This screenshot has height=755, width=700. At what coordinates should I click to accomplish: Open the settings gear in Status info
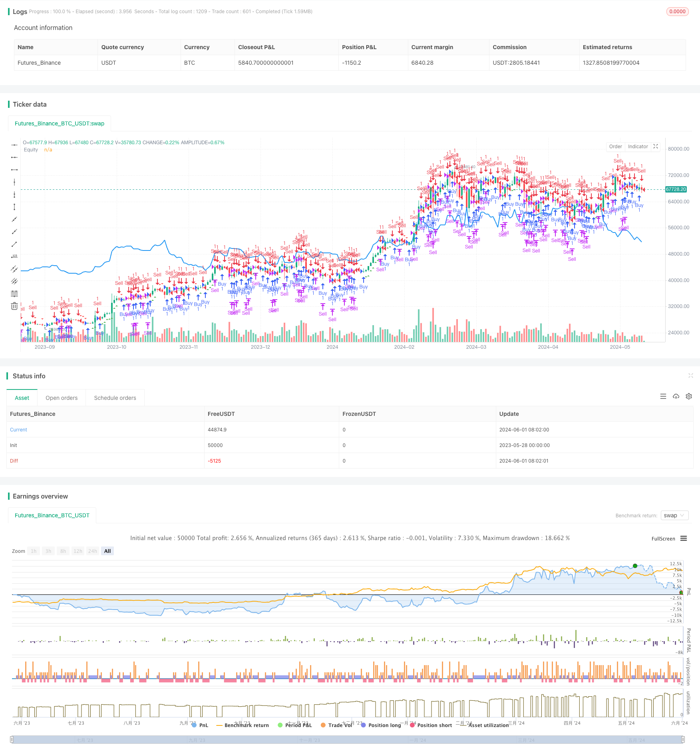tap(689, 396)
